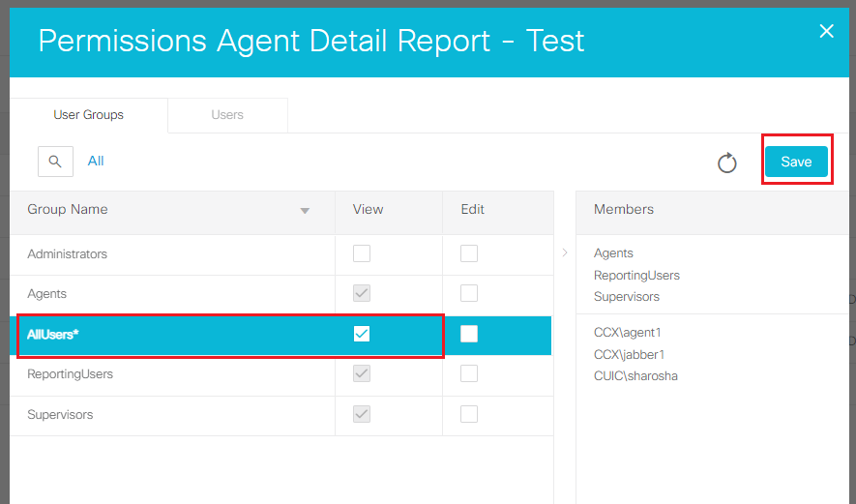Check Edit box for Supervisors
The image size is (856, 504).
point(469,414)
